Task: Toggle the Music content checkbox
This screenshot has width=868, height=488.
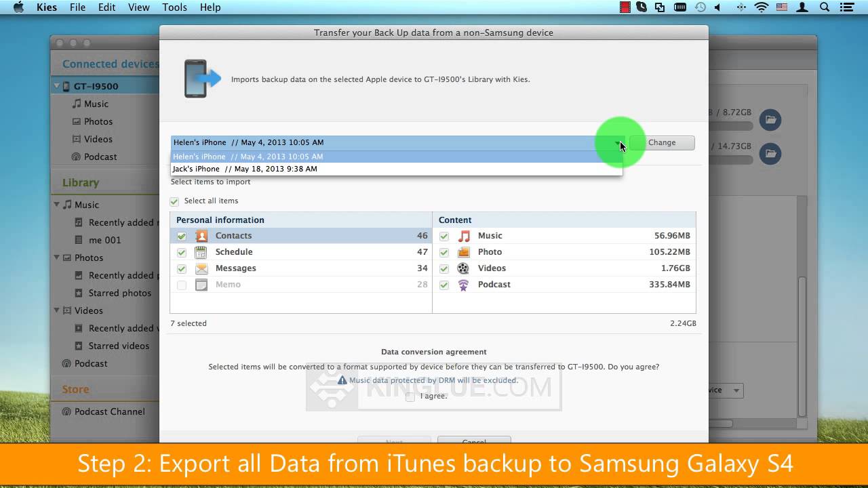Action: (x=444, y=236)
